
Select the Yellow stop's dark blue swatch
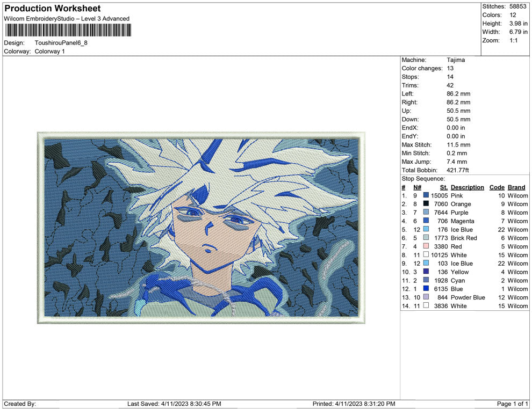pyautogui.click(x=426, y=272)
